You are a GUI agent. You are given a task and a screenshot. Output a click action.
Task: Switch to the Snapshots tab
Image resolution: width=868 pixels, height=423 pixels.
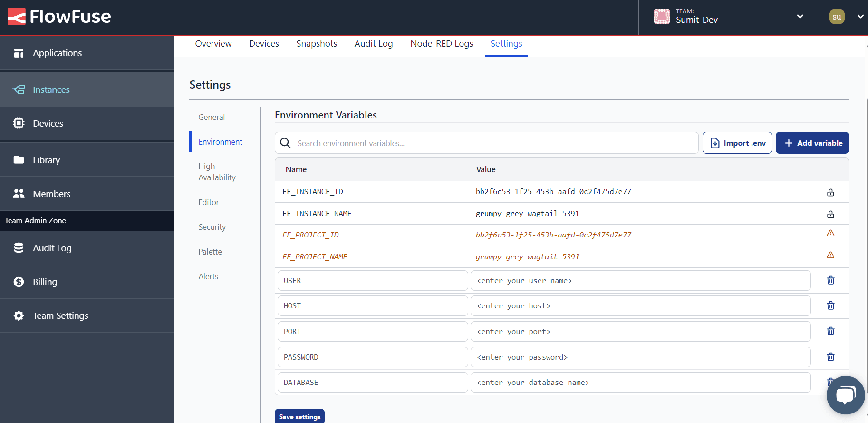click(x=317, y=44)
